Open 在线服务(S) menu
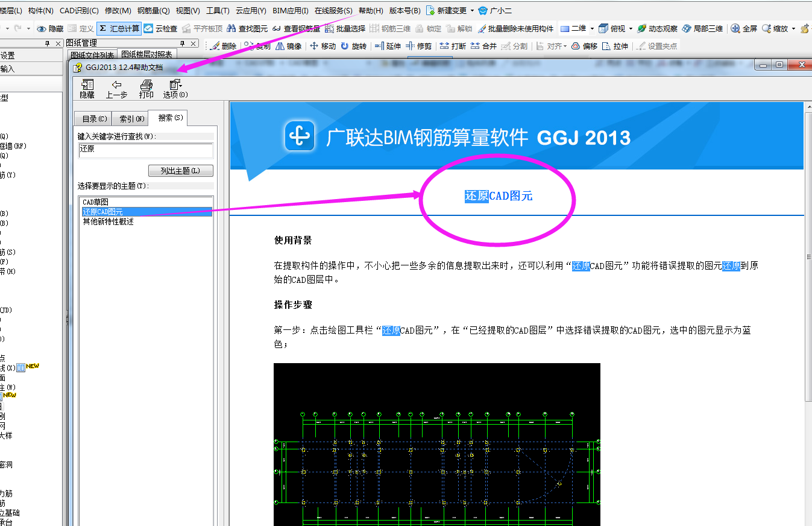This screenshot has height=526, width=812. tap(333, 11)
